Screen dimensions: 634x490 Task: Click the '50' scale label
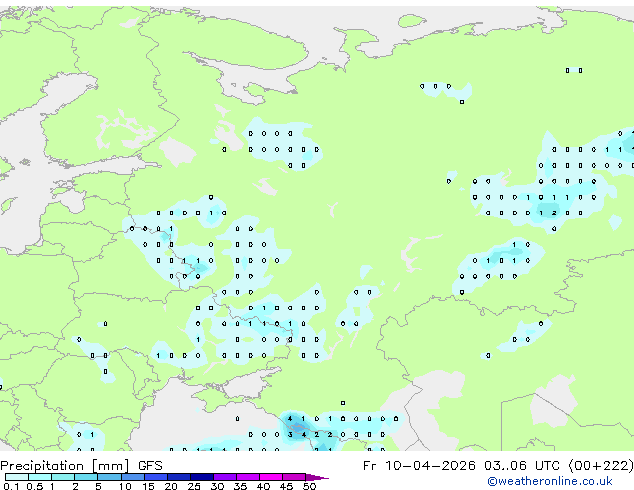(310, 486)
